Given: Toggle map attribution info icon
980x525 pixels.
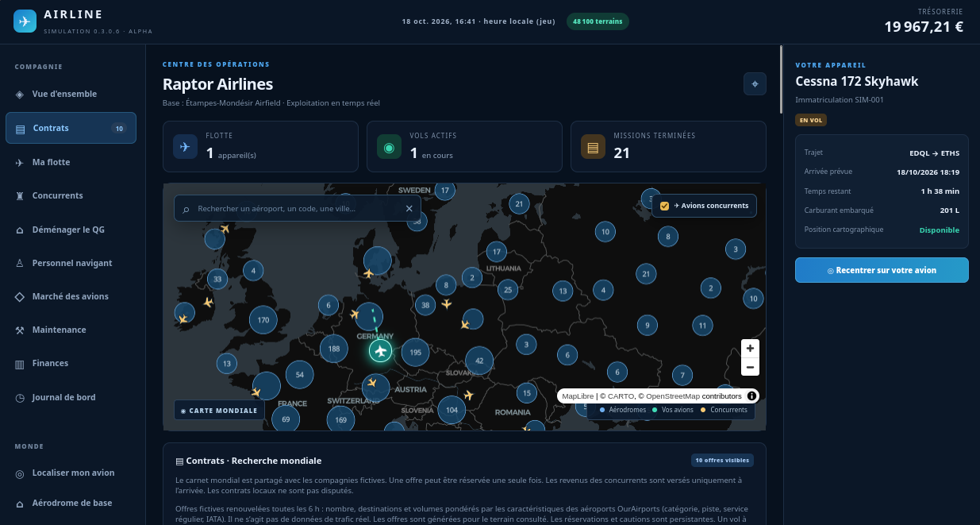Looking at the screenshot, I should [x=751, y=396].
